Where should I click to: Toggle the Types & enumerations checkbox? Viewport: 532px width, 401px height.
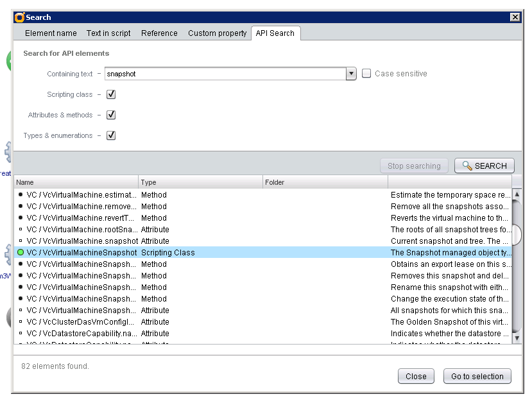point(111,135)
